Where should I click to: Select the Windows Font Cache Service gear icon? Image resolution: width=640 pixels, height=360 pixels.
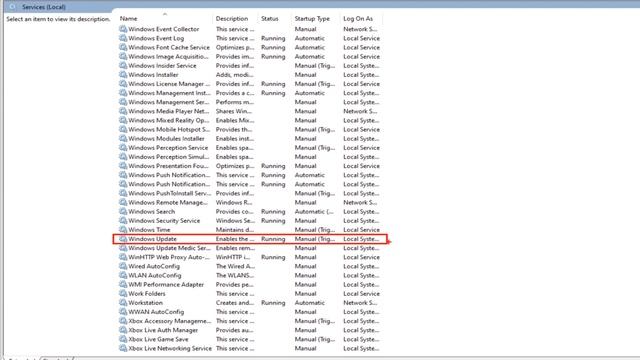tap(123, 47)
